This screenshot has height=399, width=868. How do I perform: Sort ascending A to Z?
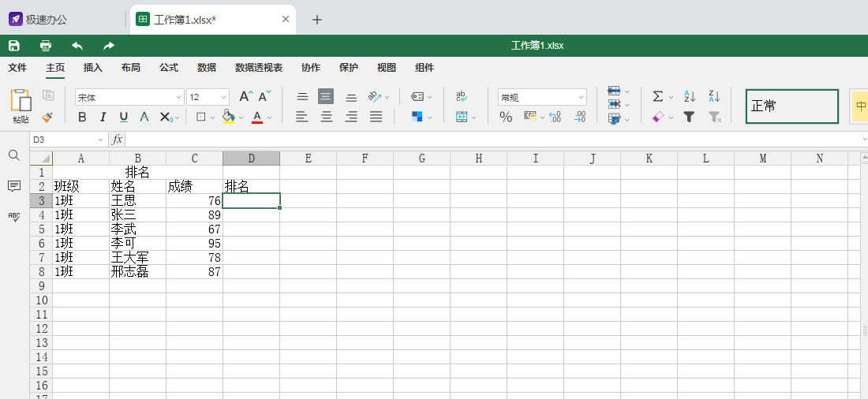coord(689,97)
